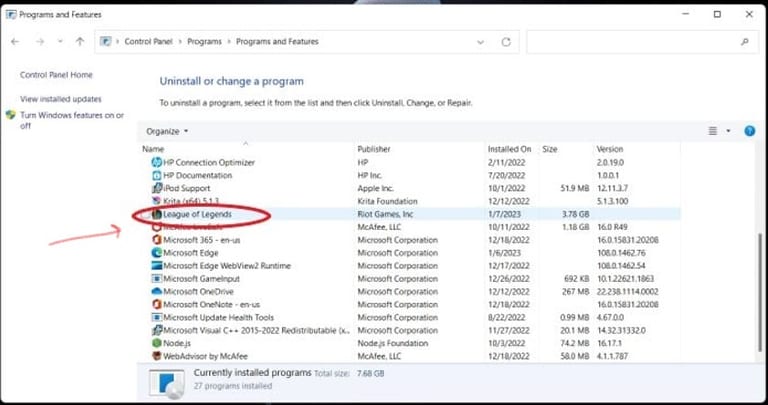Click the Microsoft Edge program icon
Image resolution: width=768 pixels, height=405 pixels.
[x=157, y=253]
